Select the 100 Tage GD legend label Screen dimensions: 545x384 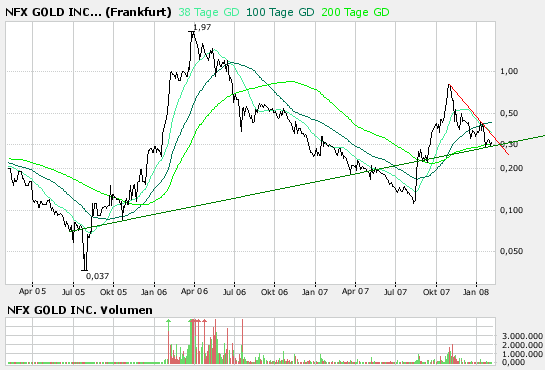click(280, 12)
